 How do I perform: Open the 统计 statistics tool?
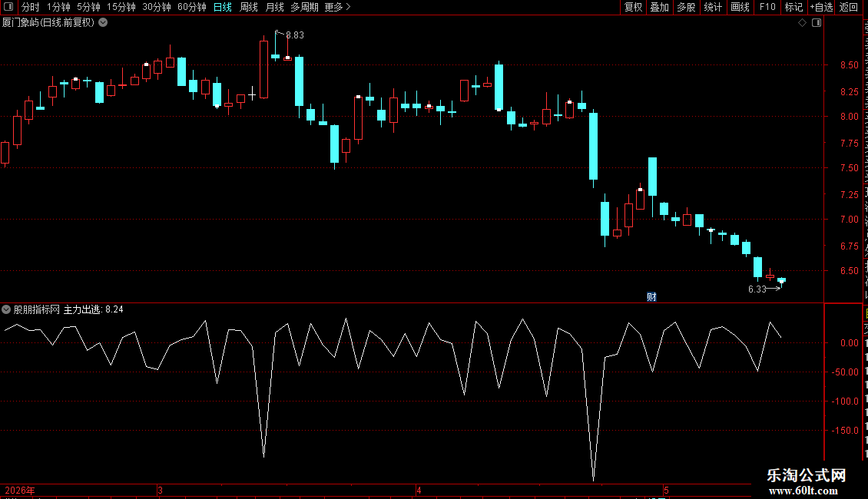point(712,7)
